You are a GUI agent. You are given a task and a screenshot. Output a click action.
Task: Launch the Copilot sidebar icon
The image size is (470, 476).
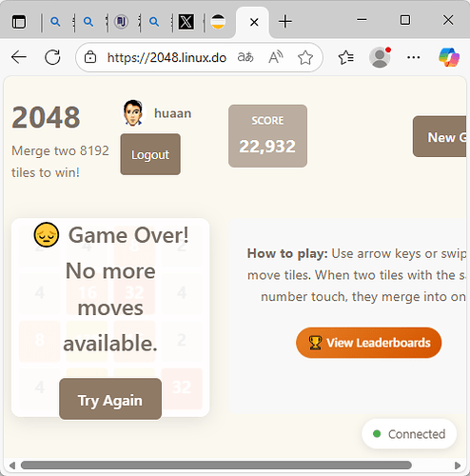tap(449, 57)
